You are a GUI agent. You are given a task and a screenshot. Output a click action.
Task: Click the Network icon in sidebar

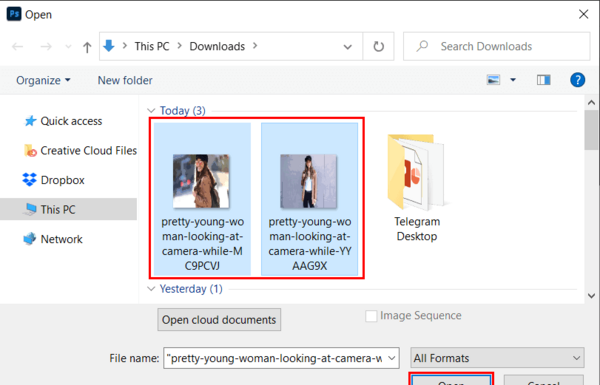pos(29,239)
